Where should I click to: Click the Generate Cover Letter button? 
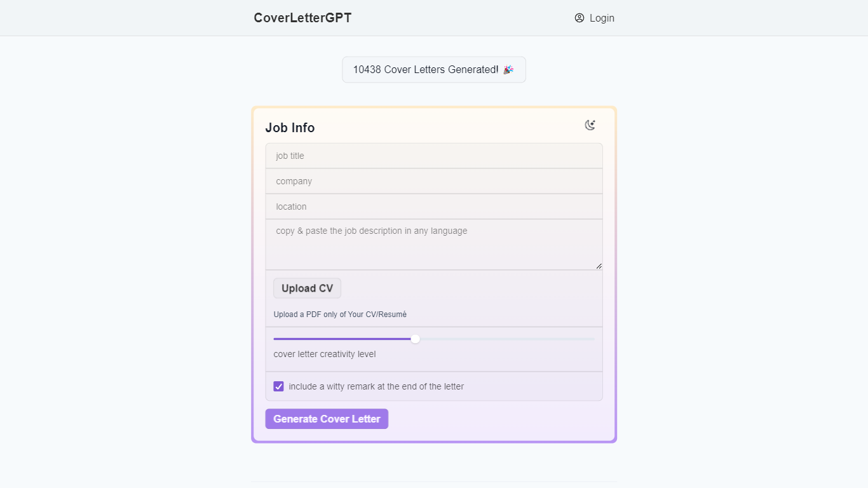coord(327,419)
